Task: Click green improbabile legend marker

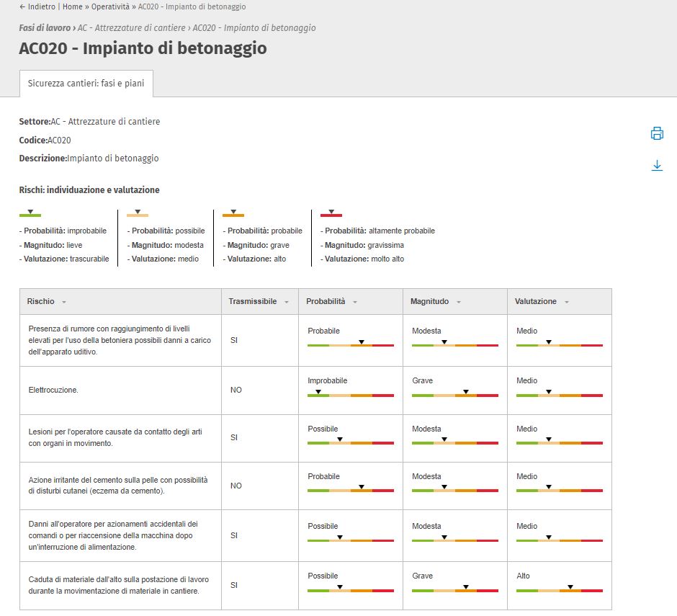Action: (x=30, y=214)
